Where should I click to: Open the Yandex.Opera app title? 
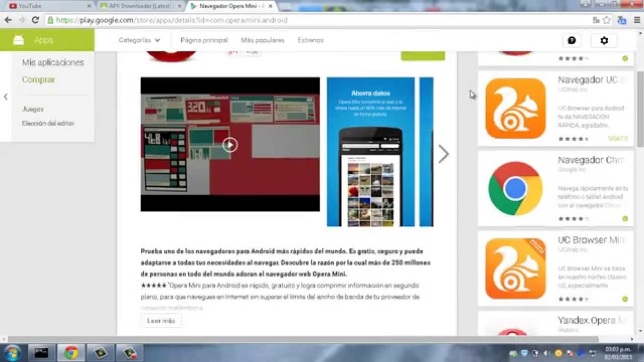tap(592, 320)
